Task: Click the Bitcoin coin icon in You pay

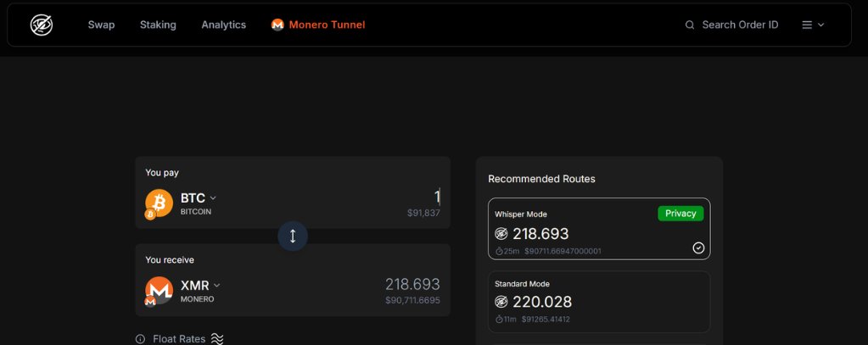Action: [159, 204]
